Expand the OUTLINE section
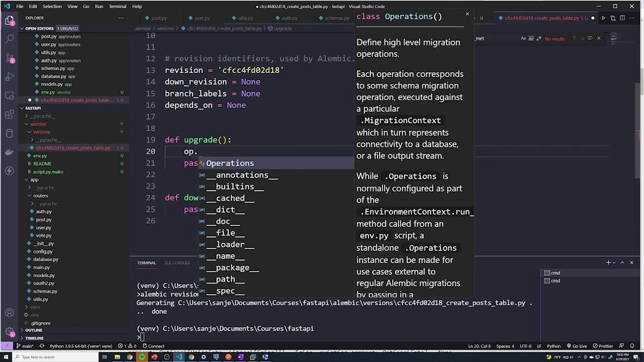This screenshot has width=644, height=362. [34, 330]
